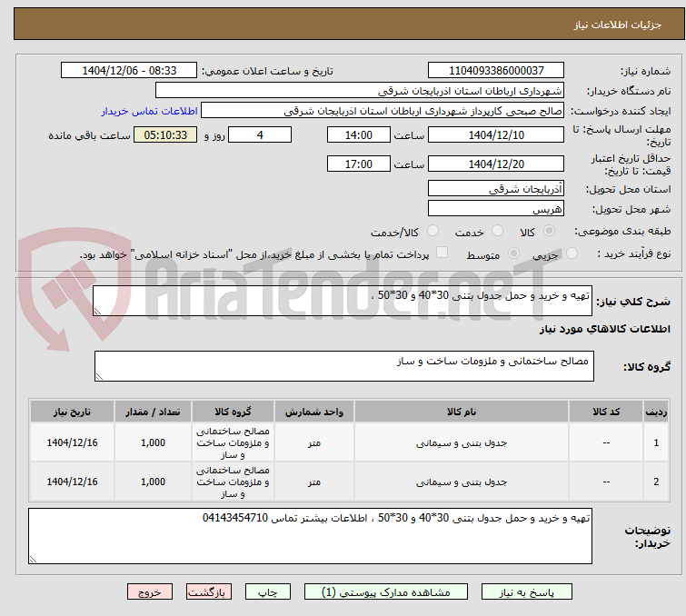Click the remaining time countdown 05:10:33
686x616 pixels.
point(165,134)
